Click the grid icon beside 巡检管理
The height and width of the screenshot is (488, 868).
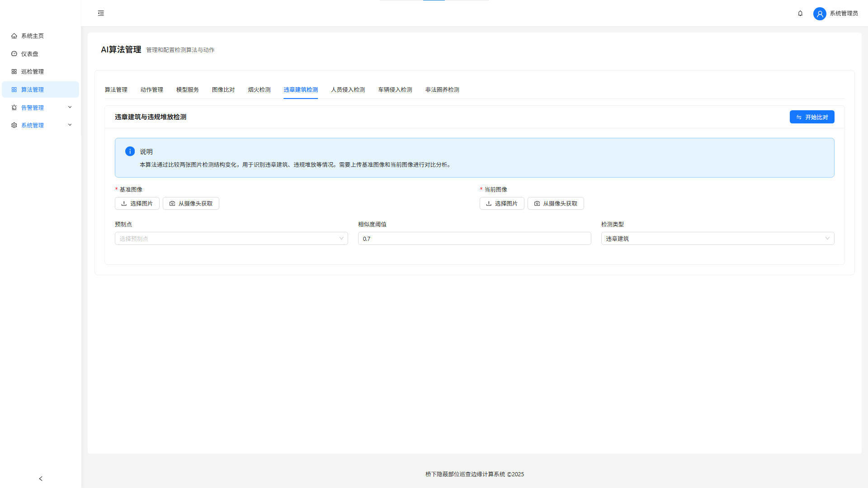click(x=14, y=71)
